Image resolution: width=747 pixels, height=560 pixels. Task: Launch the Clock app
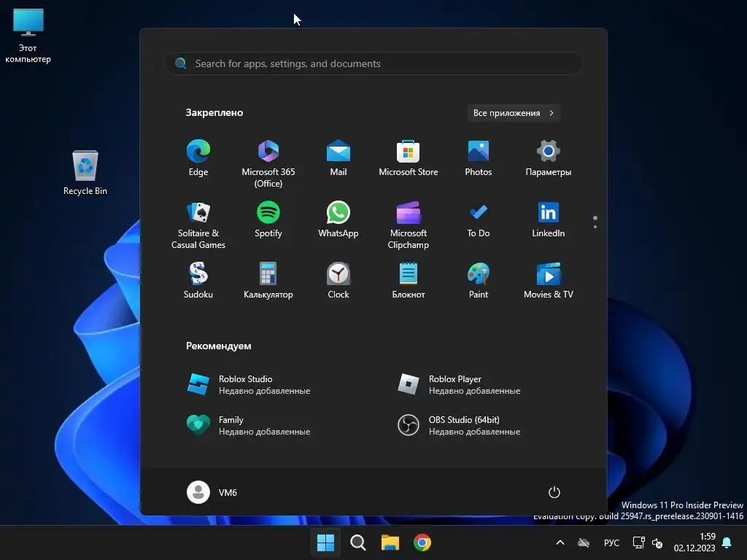[x=338, y=281]
